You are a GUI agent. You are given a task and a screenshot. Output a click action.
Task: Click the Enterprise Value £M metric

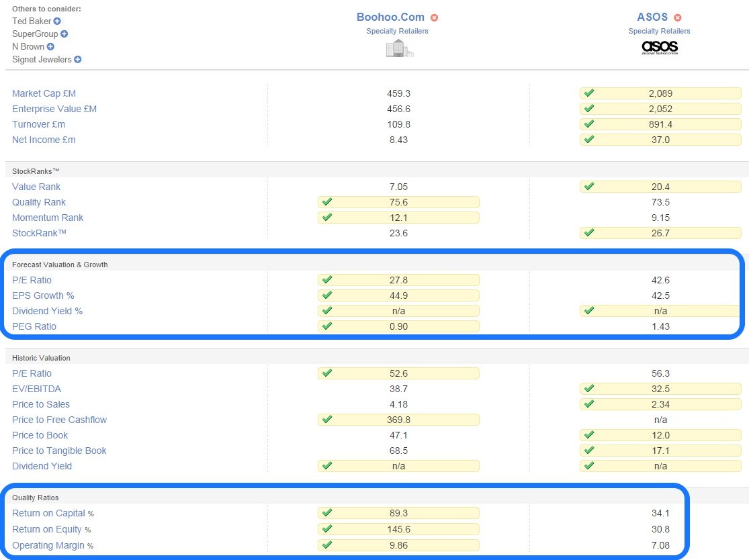[54, 109]
